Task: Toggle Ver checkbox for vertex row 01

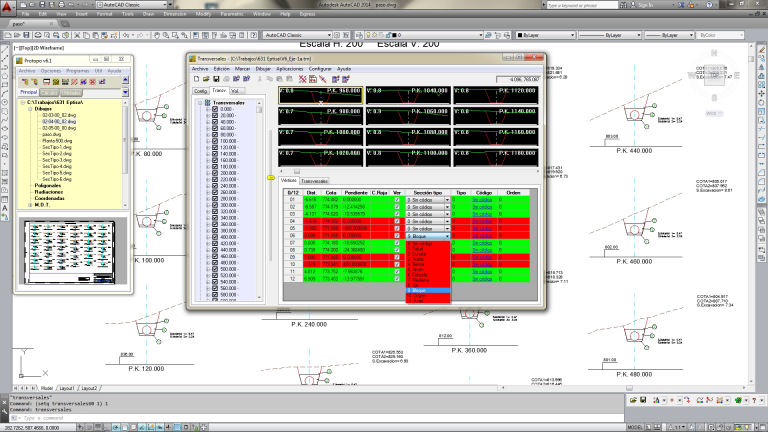Action: pyautogui.click(x=397, y=200)
